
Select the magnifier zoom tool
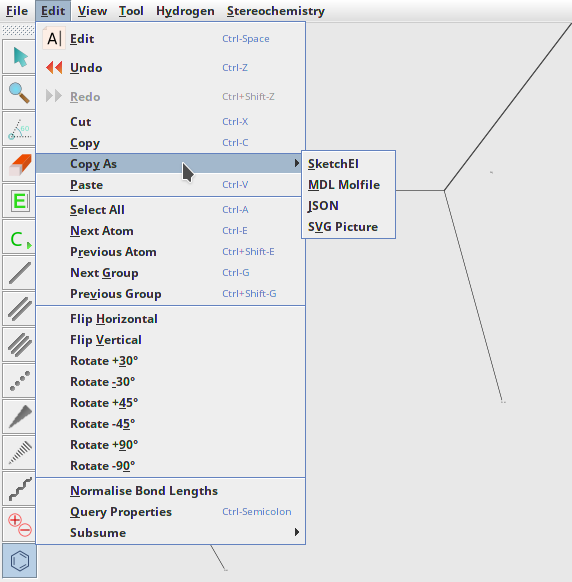click(19, 93)
